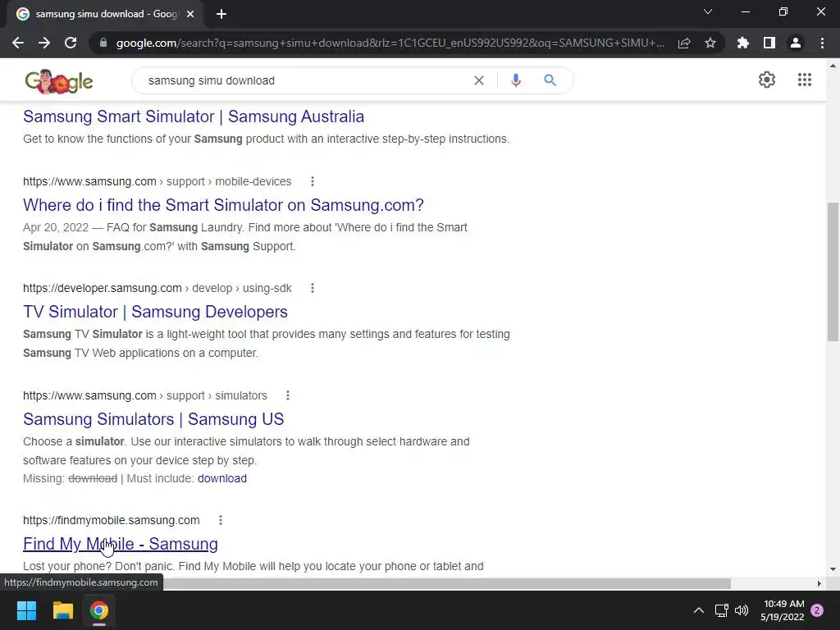The image size is (840, 630).
Task: Open 'Where do i find the Smart Simulator' result
Action: click(x=223, y=204)
